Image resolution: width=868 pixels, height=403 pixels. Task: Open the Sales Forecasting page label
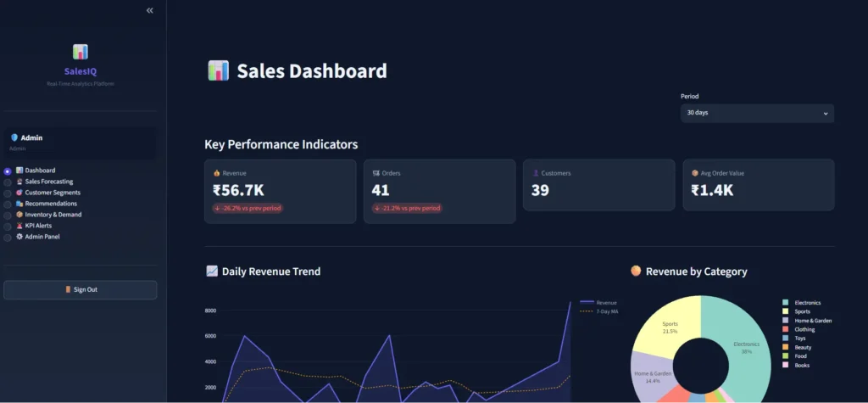(x=48, y=182)
